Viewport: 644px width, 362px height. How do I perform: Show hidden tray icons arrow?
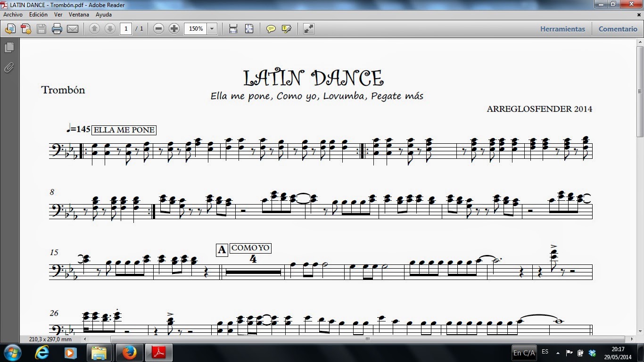[558, 352]
